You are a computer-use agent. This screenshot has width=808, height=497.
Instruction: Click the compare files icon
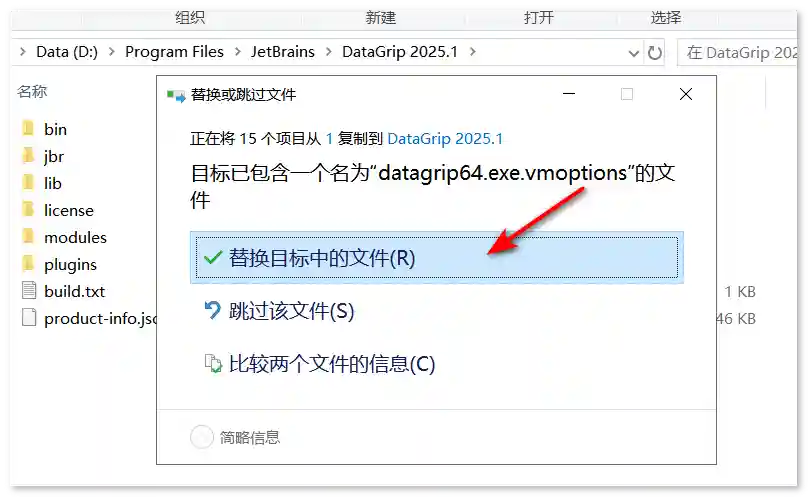tap(213, 363)
